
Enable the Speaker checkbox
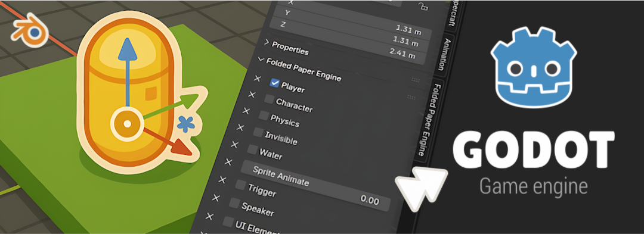tap(234, 202)
